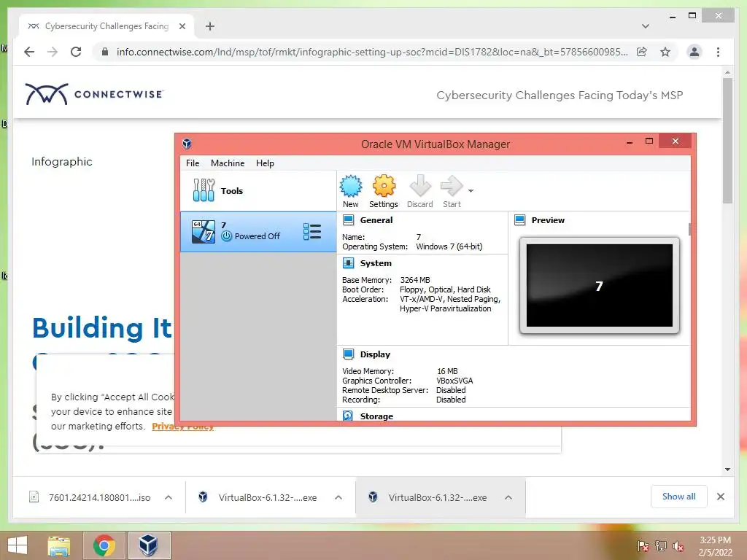Open the Chrome three-dot menu
Screen dimensions: 747x560
pos(718,52)
